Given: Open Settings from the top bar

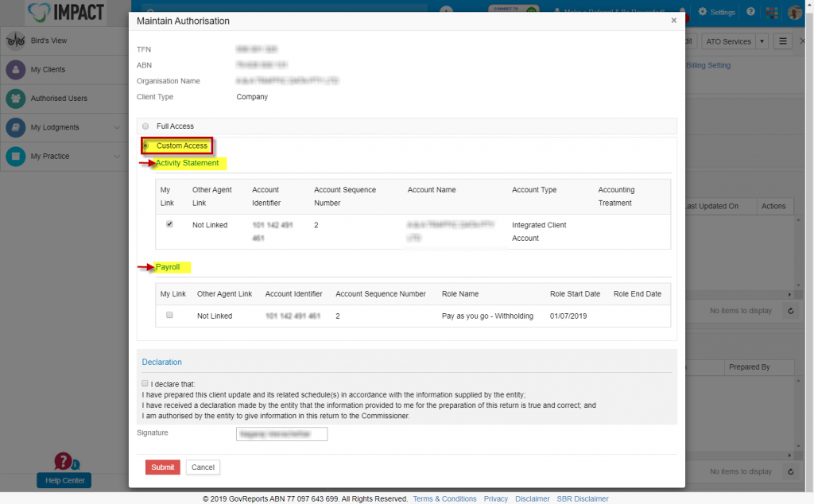Looking at the screenshot, I should coord(715,12).
